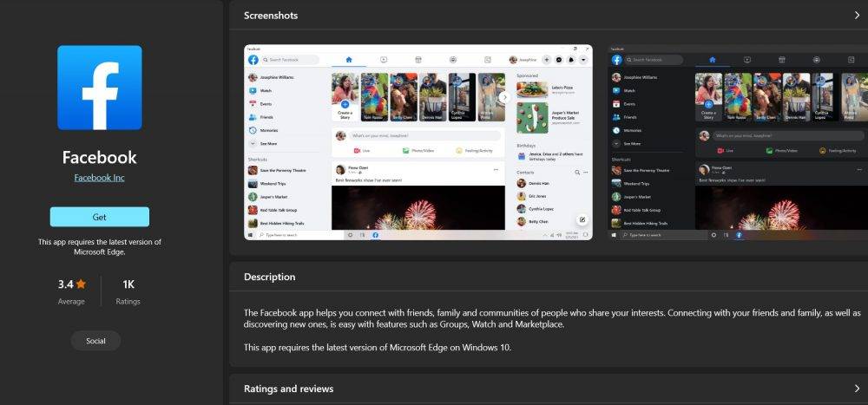Click the Ratings and reviews heading
The height and width of the screenshot is (405, 868).
tap(288, 389)
